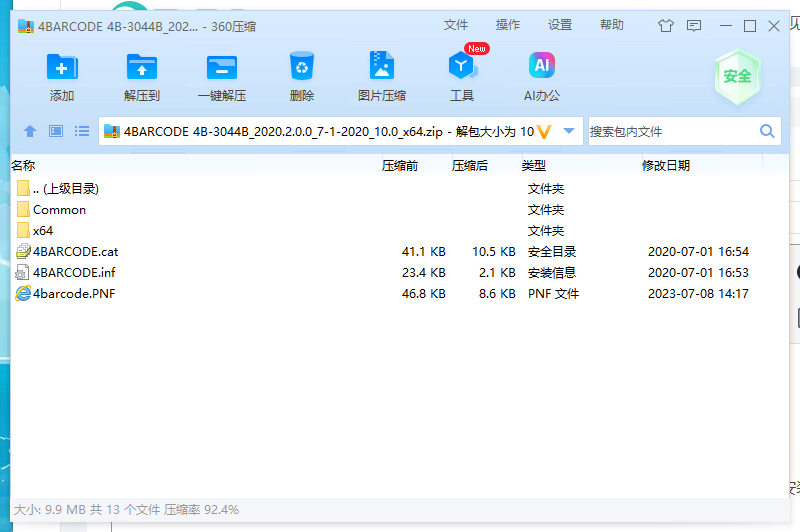800x532 pixels.
Task: Click the 解压到 (Extract to) icon
Action: [x=142, y=68]
